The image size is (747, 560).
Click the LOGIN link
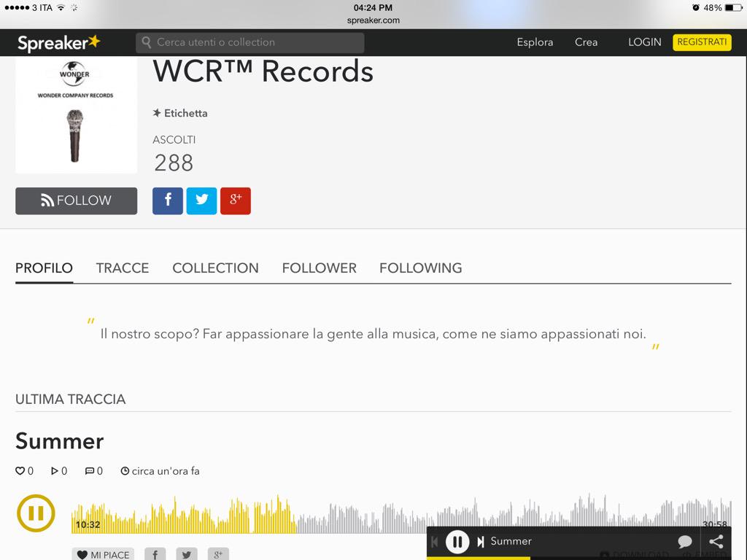(645, 42)
